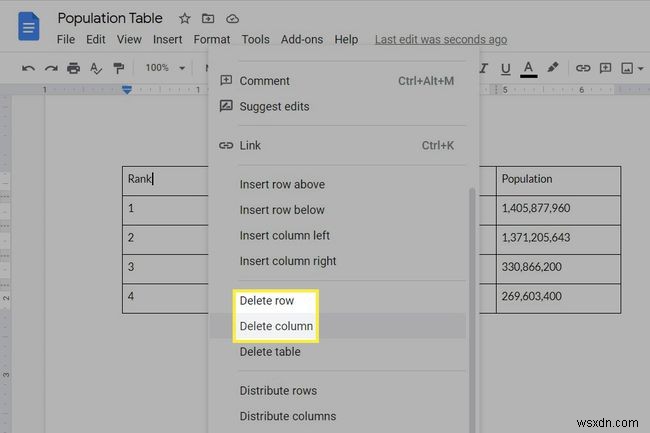Screen dimensions: 650x433
Task: Toggle underline formatting
Action: coord(505,68)
